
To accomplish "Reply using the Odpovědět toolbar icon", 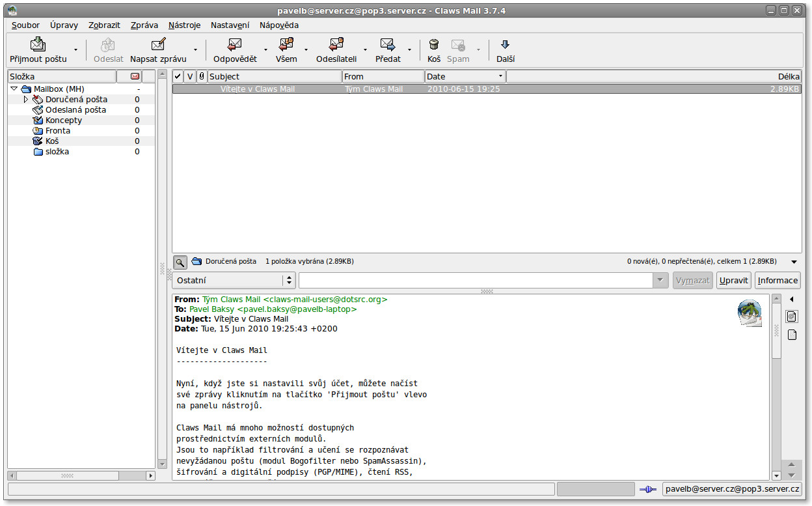I will pyautogui.click(x=235, y=45).
